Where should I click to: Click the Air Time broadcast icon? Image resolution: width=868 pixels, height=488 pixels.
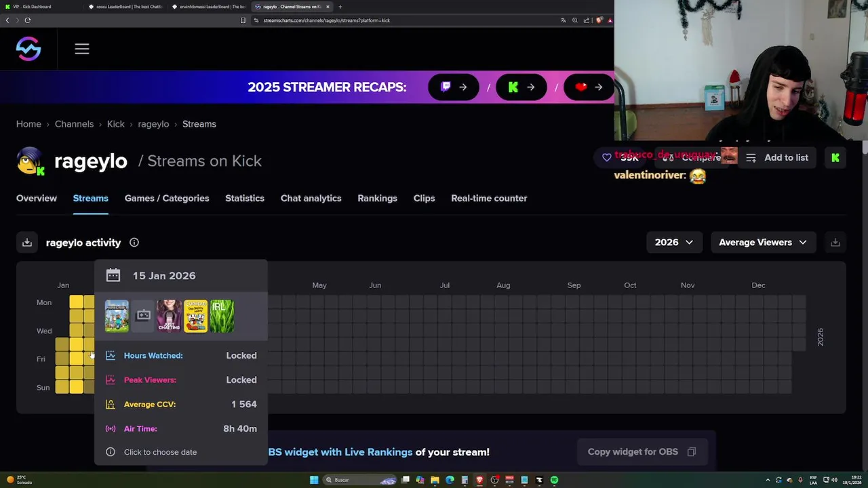coord(111,428)
